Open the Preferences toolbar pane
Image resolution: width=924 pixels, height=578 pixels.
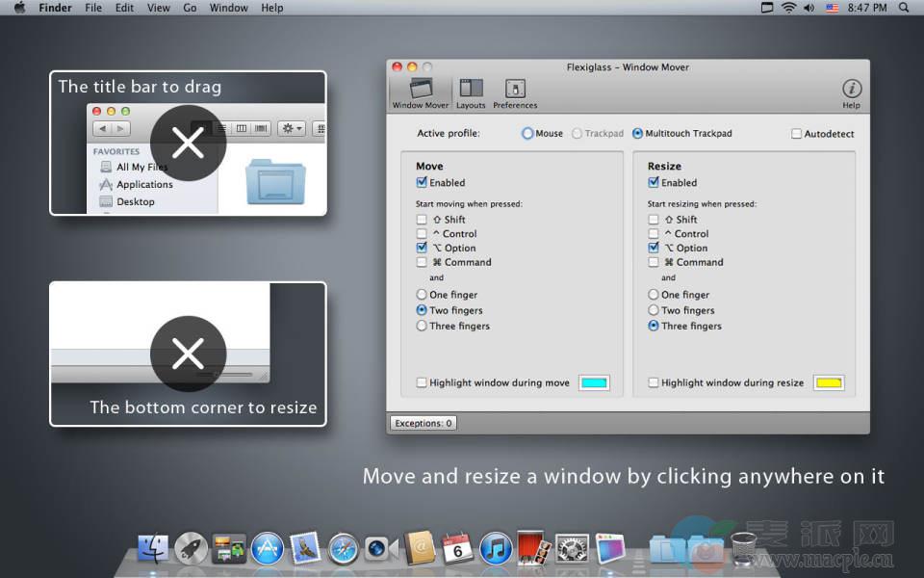coord(515,92)
